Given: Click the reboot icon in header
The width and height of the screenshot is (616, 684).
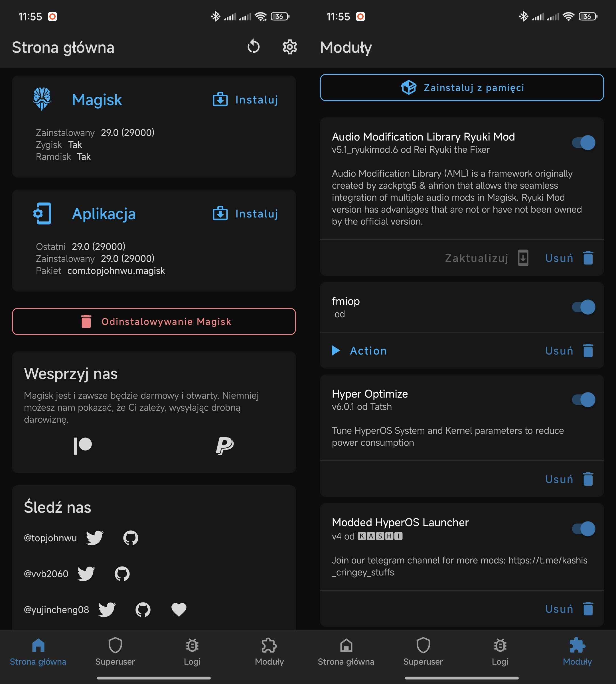Looking at the screenshot, I should pyautogui.click(x=254, y=47).
